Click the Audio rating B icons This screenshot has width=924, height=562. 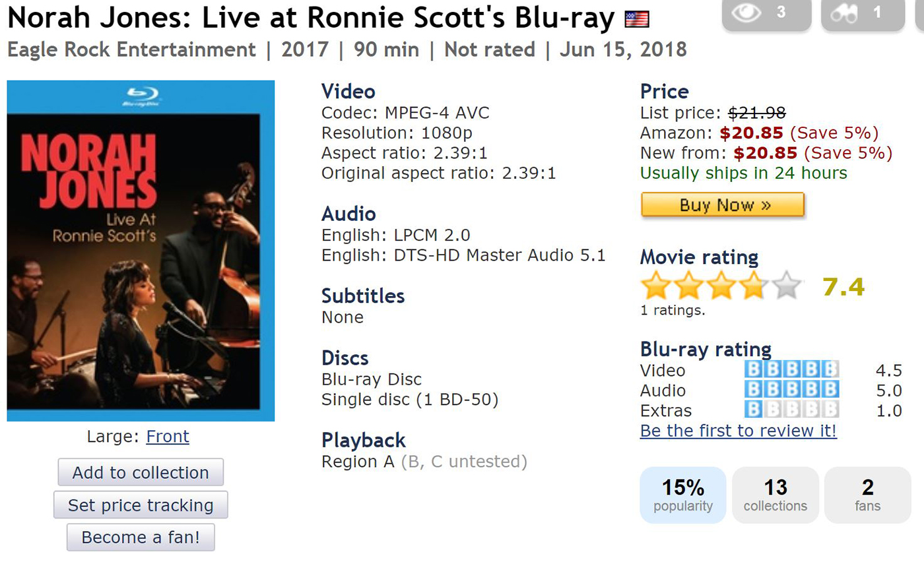coord(791,389)
